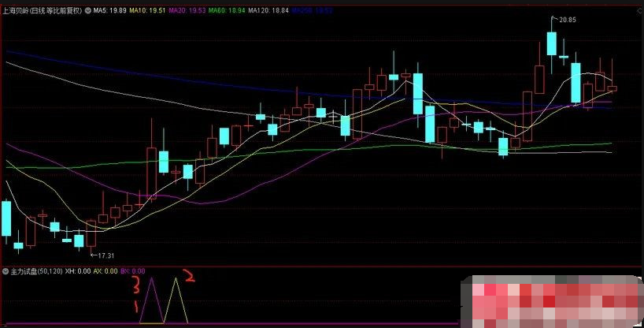
Task: Click the BX: 0.00 indicator value
Action: pos(134,270)
